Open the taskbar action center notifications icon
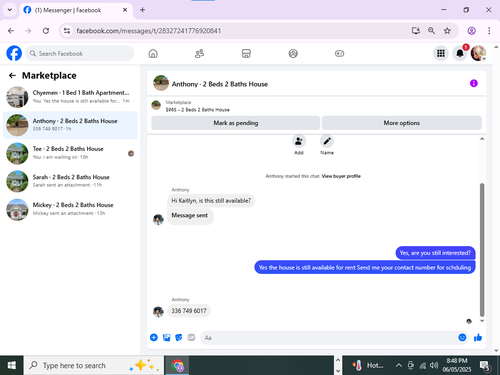The height and width of the screenshot is (375, 500). [x=484, y=366]
